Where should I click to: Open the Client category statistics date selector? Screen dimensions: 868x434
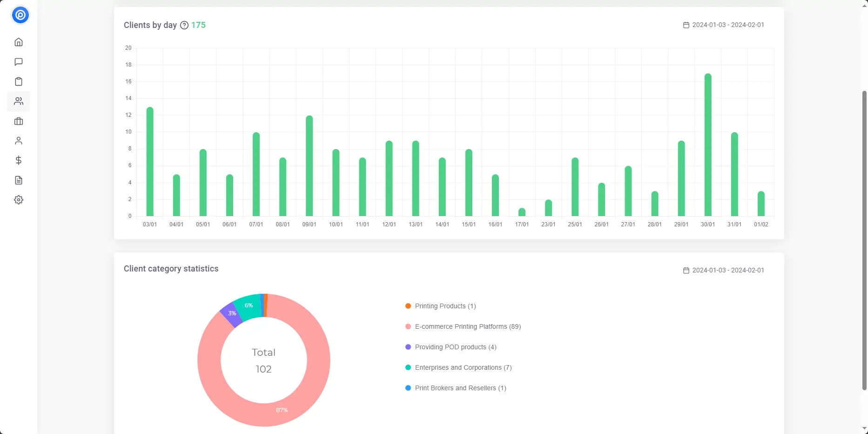click(x=723, y=270)
